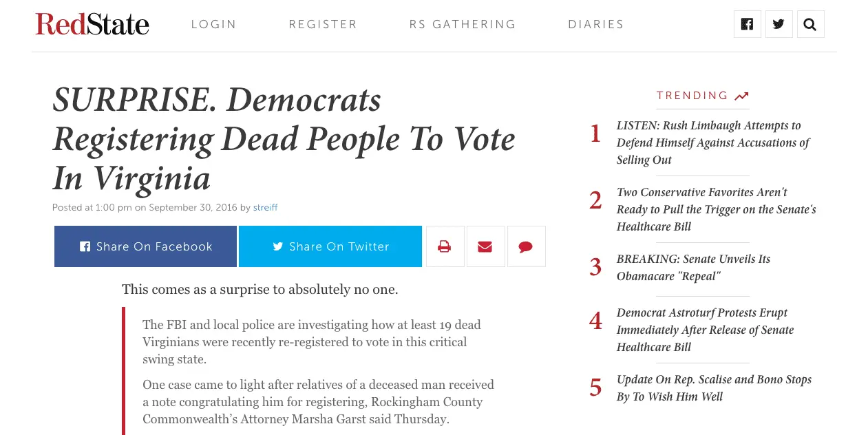Open BREAKING Senate Obamacare Repeal story
Screen dimensions: 868x435
click(x=693, y=268)
